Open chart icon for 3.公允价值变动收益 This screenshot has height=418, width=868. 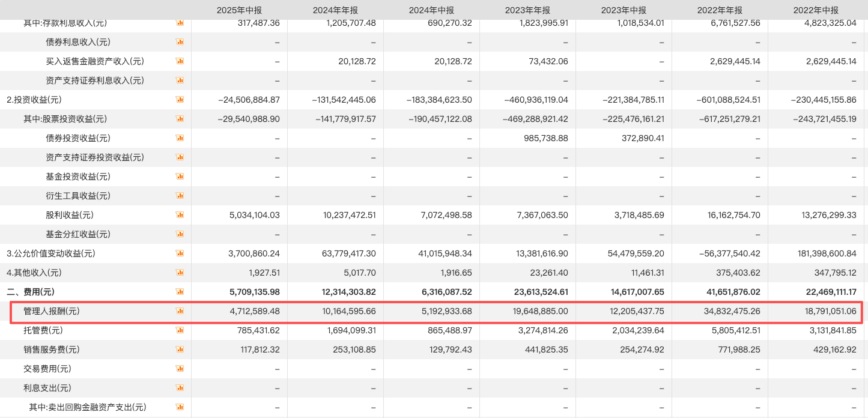[180, 253]
